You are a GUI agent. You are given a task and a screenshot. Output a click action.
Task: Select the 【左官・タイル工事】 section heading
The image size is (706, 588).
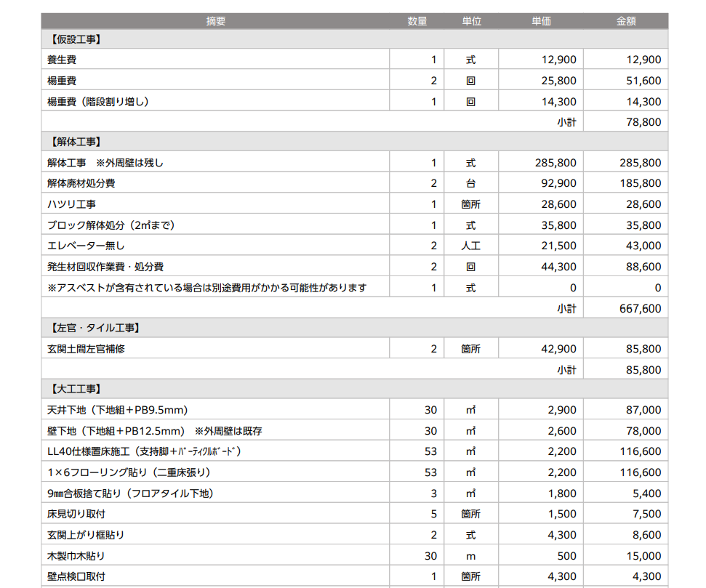(x=96, y=329)
